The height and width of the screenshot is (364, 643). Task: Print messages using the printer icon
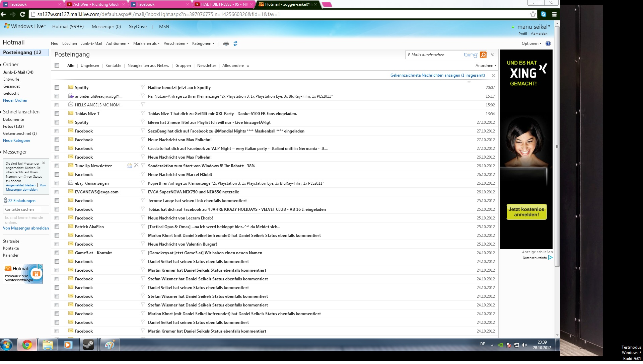coord(226,43)
